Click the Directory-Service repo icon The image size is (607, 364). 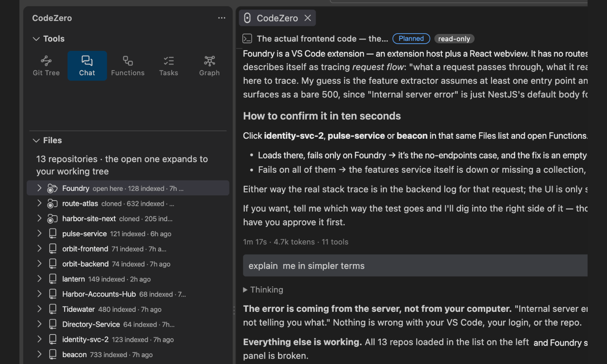point(53,324)
